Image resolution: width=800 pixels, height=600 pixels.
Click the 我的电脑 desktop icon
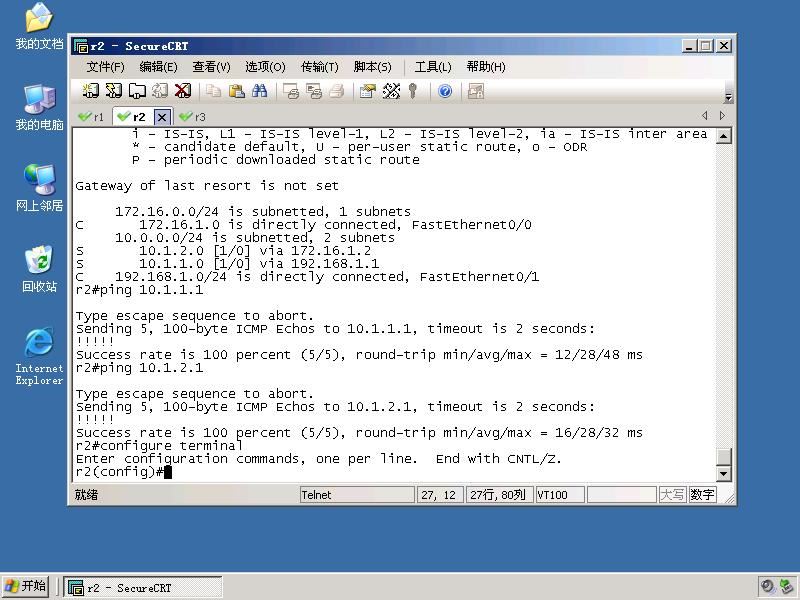tap(39, 107)
